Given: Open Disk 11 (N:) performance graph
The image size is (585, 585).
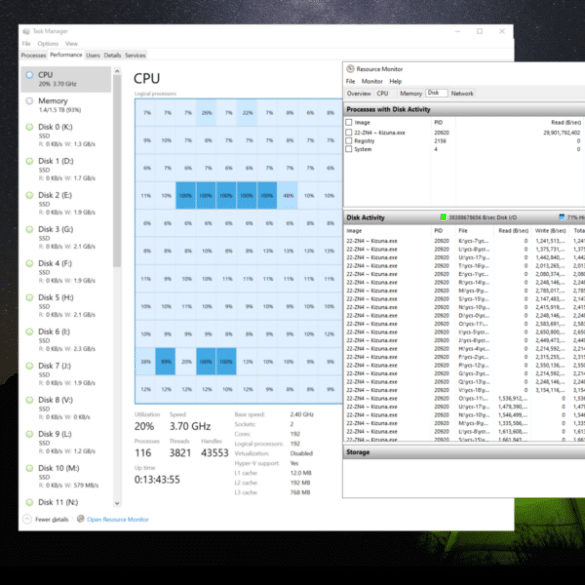Looking at the screenshot, I should (66, 502).
